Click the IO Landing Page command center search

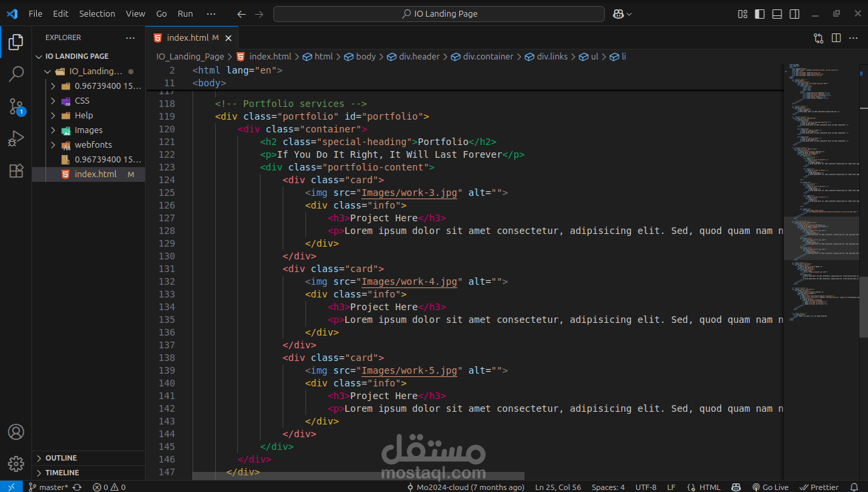pos(439,14)
